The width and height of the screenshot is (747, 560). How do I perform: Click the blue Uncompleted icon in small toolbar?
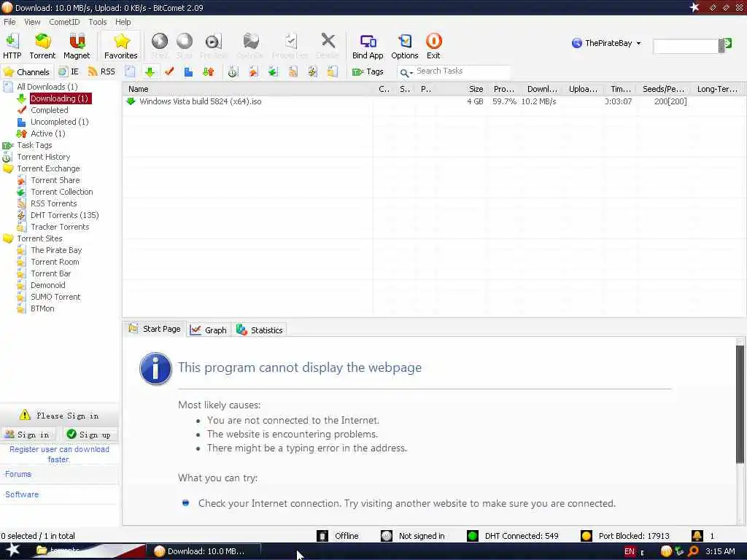pos(189,72)
